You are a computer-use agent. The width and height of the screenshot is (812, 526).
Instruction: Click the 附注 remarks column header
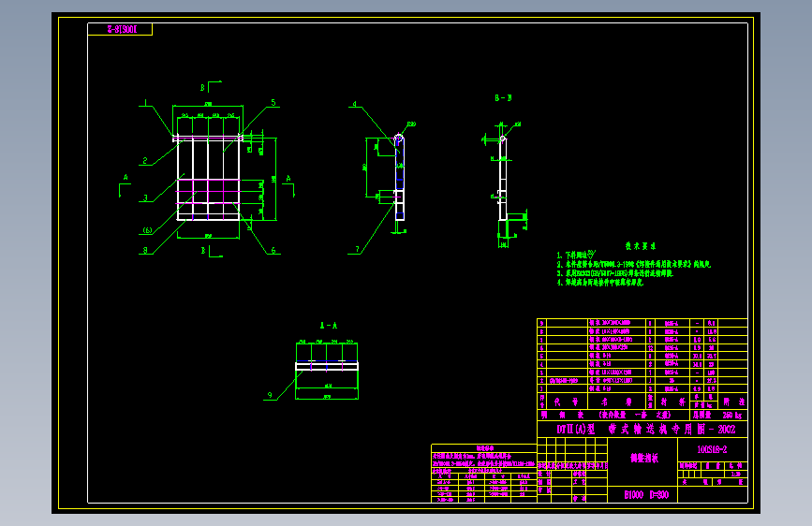click(x=733, y=402)
